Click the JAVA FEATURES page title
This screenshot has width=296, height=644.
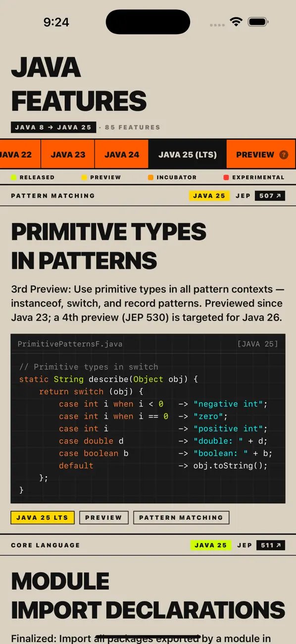click(x=79, y=84)
